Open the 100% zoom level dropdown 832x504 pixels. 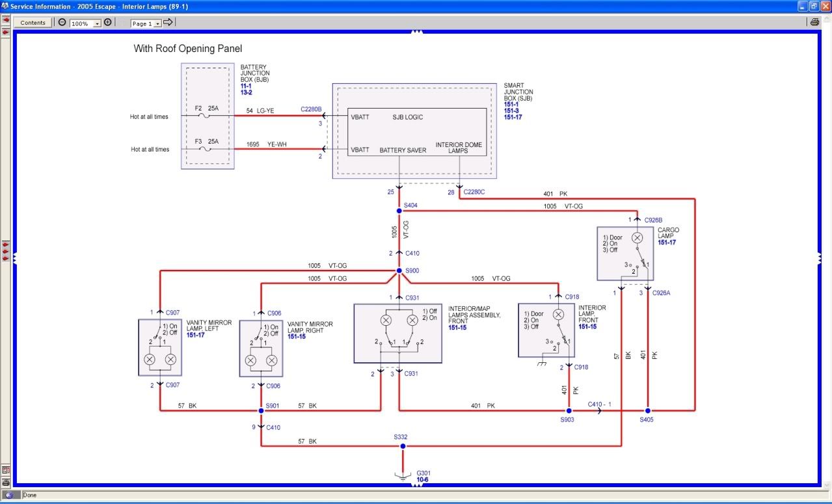click(98, 23)
